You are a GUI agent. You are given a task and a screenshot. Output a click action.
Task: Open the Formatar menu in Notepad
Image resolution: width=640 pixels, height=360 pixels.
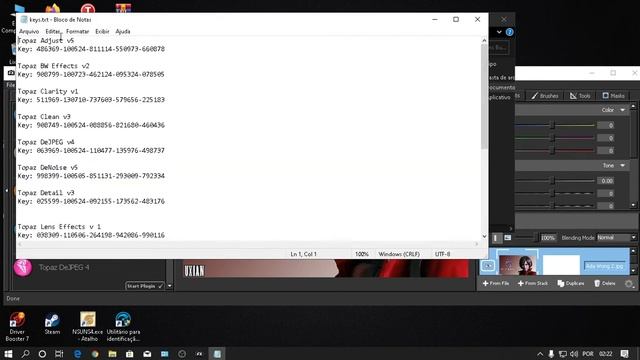pos(78,31)
